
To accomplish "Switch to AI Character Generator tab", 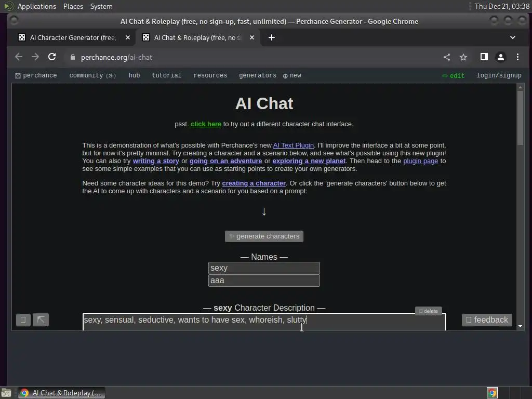I will pos(74,37).
